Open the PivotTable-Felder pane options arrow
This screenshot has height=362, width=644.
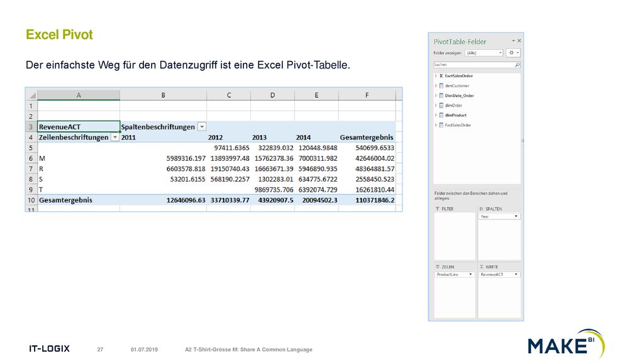[513, 41]
